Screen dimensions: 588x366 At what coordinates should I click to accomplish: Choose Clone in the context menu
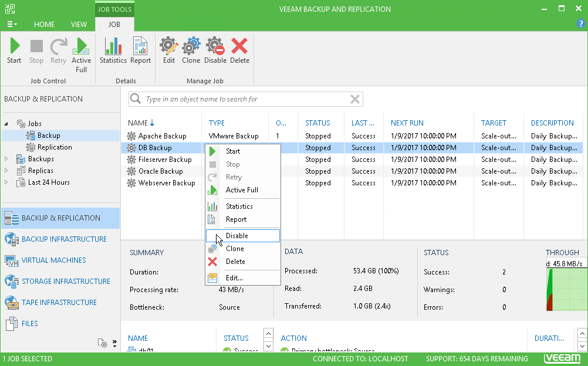tap(242, 249)
